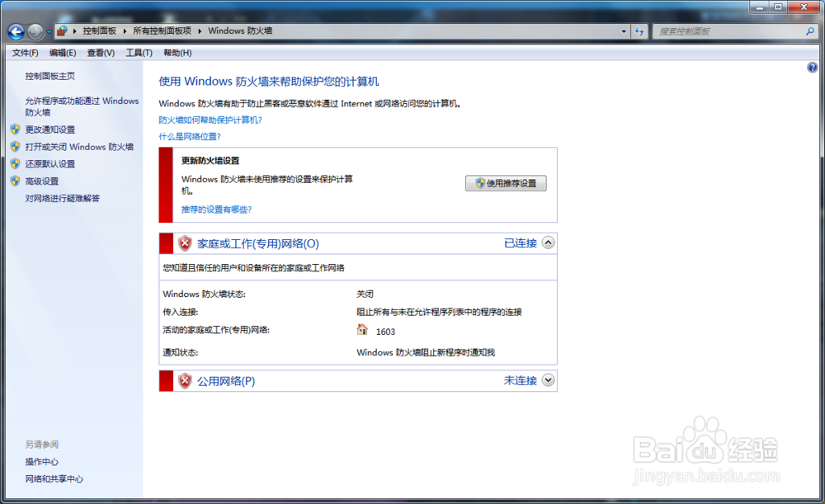Close the Windows 防火墙 window

click(804, 7)
